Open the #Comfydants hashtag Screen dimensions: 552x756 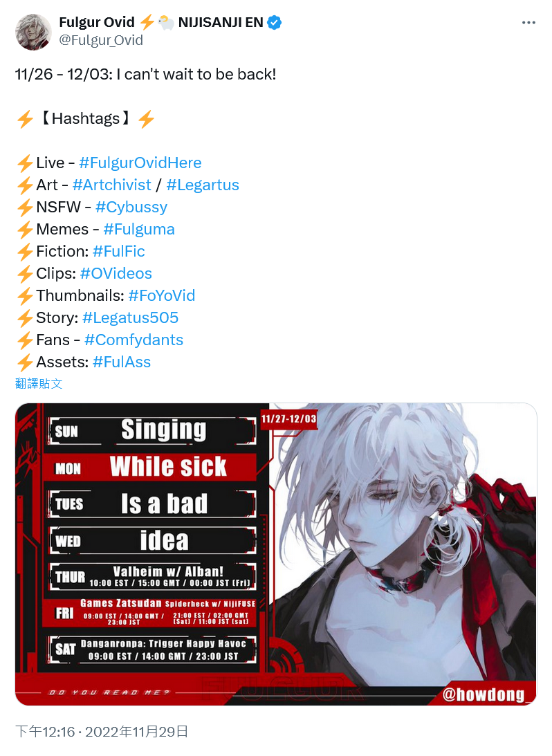(134, 340)
